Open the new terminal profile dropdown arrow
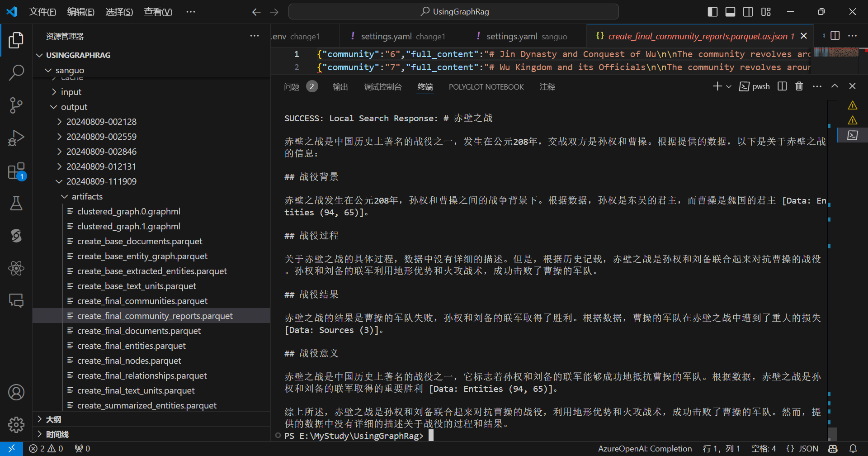 click(x=729, y=86)
